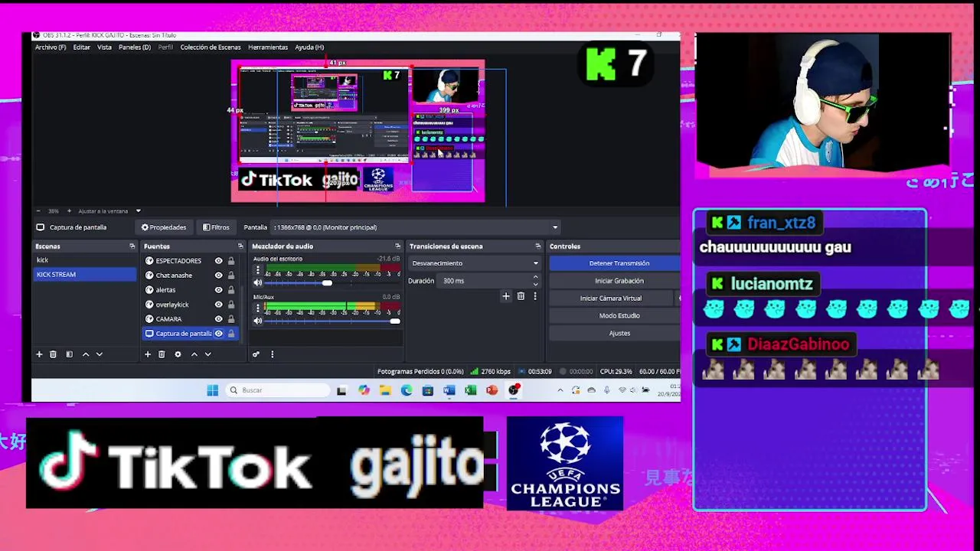Open Editar menu
This screenshot has width=980, height=551.
pyautogui.click(x=82, y=47)
